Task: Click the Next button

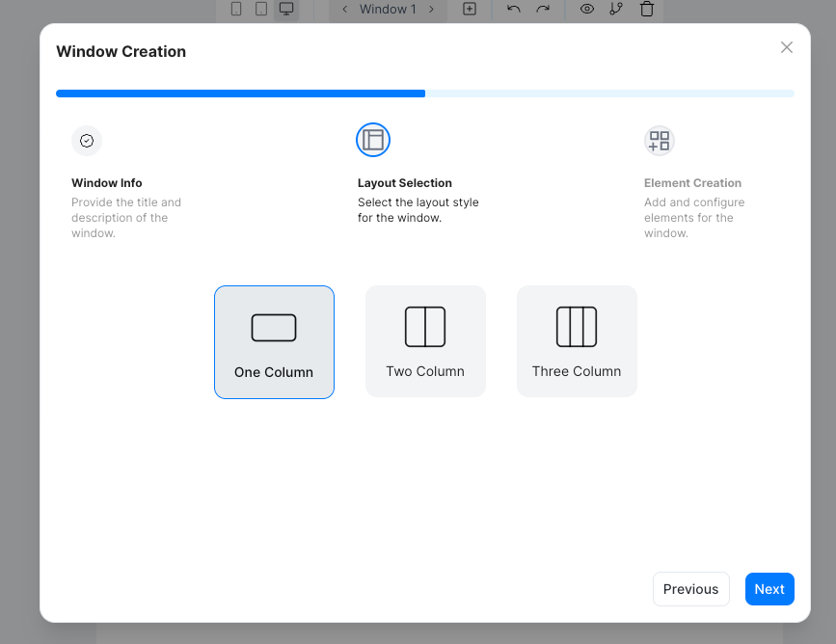Action: [769, 589]
